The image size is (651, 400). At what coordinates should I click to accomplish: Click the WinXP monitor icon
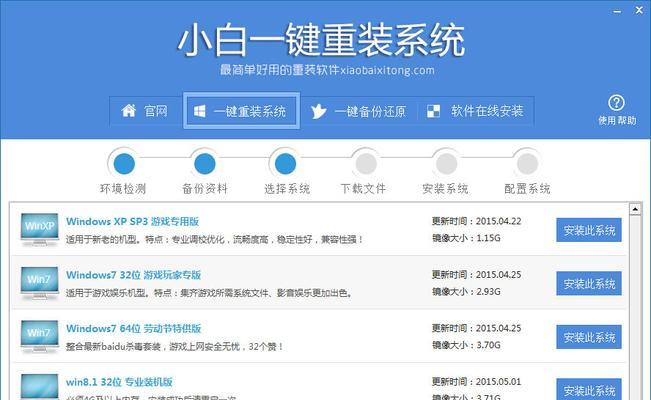click(39, 230)
